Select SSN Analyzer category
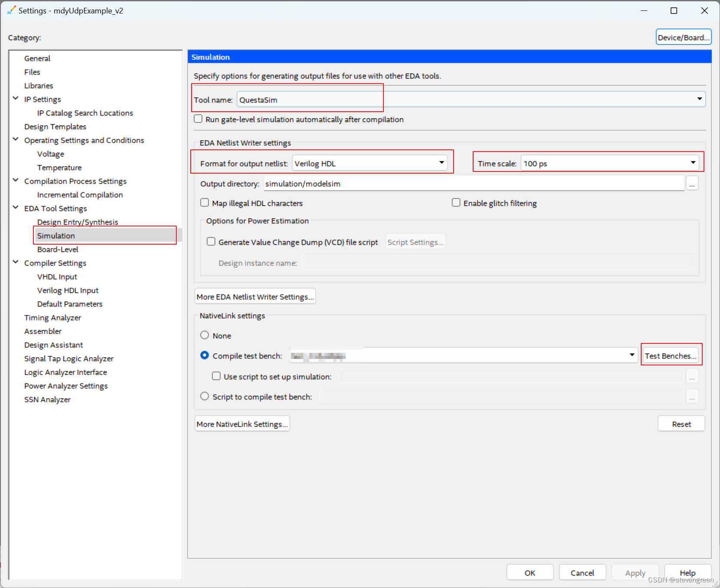This screenshot has width=720, height=588. (x=47, y=399)
